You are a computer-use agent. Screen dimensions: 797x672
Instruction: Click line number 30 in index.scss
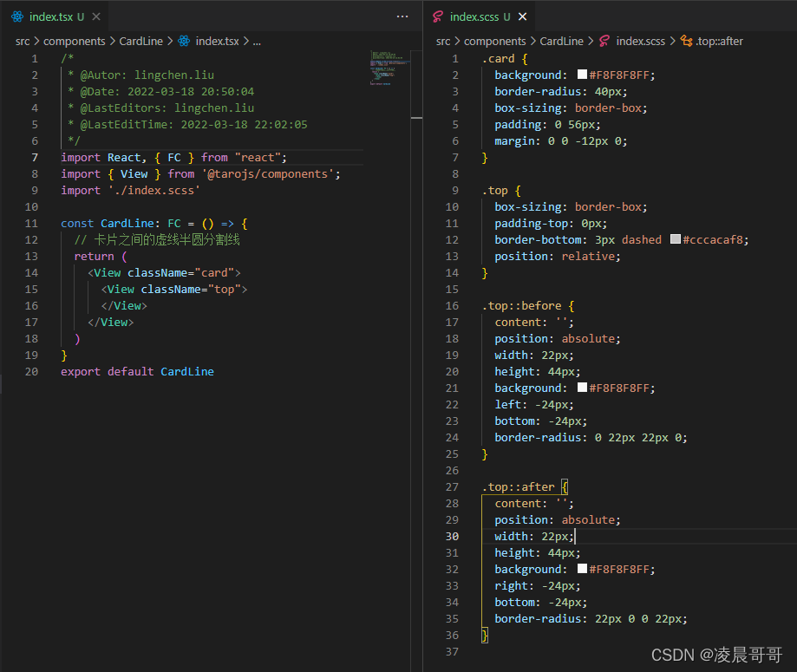452,536
